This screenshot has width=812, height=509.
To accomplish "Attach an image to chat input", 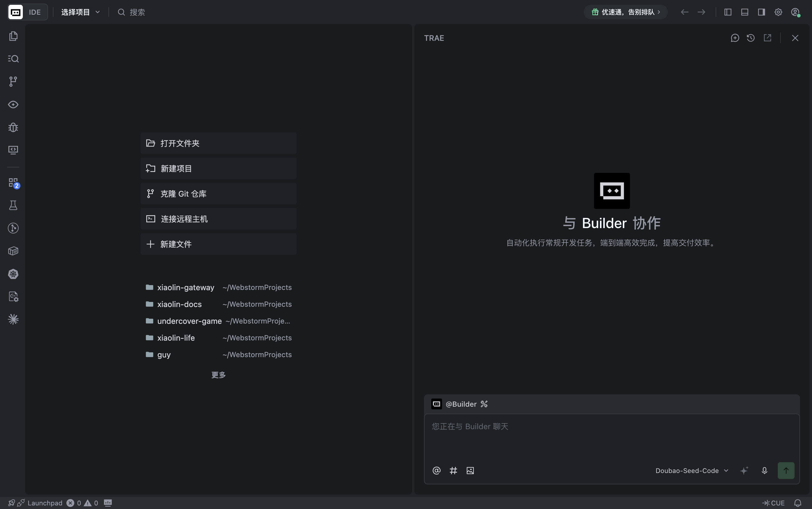I will pos(470,471).
